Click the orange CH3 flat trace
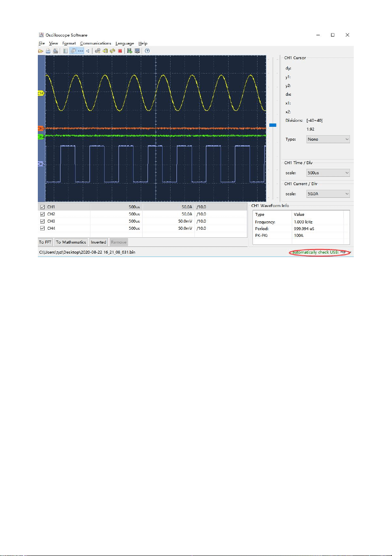This screenshot has width=392, height=556. 155,128
